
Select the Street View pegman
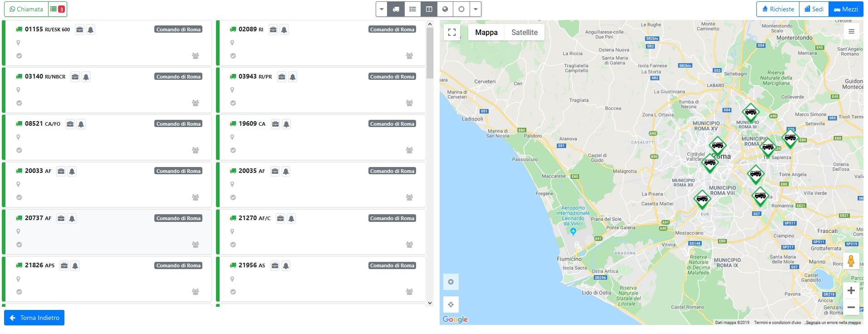(851, 261)
